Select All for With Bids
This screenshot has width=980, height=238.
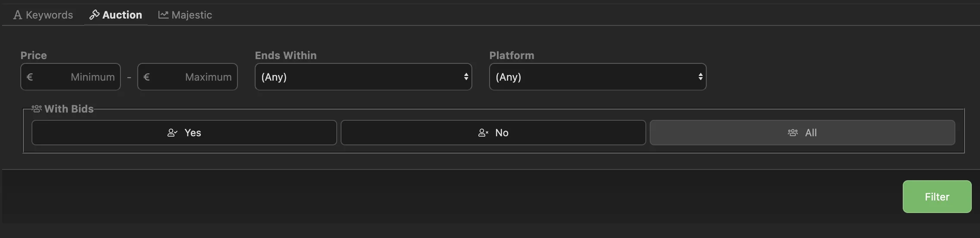802,133
